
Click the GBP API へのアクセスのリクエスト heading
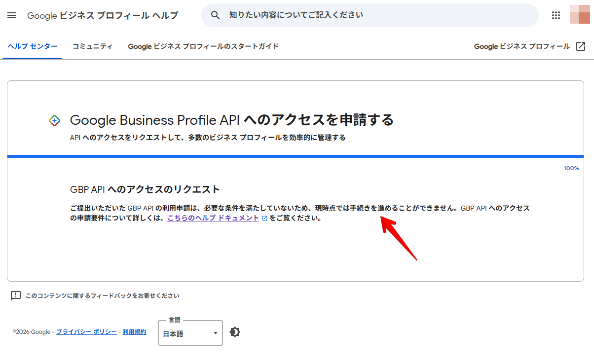coord(145,189)
